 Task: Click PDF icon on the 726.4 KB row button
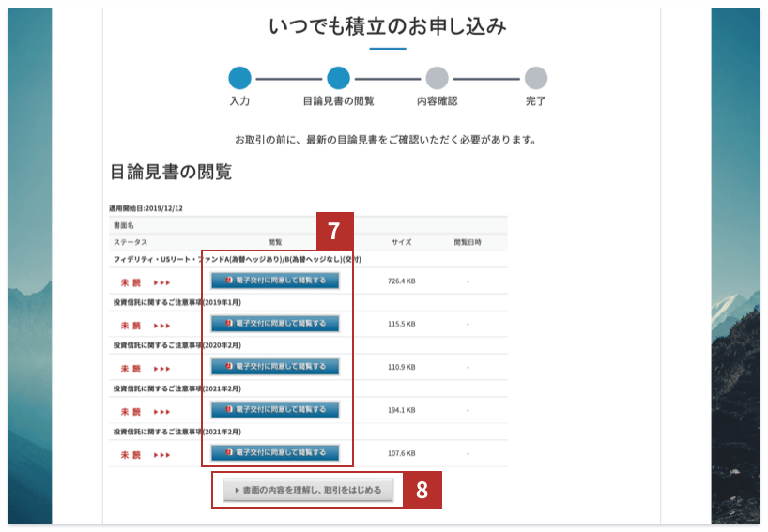[x=229, y=281]
